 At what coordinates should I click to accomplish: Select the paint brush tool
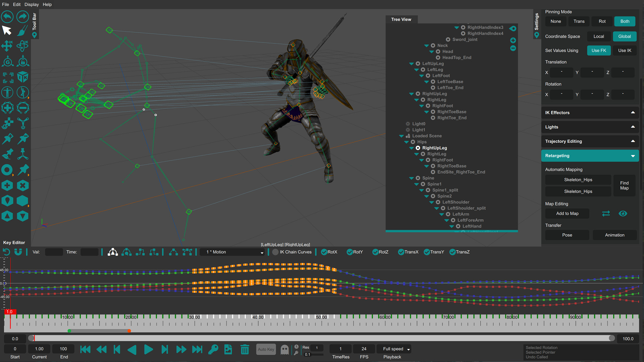coord(22,30)
